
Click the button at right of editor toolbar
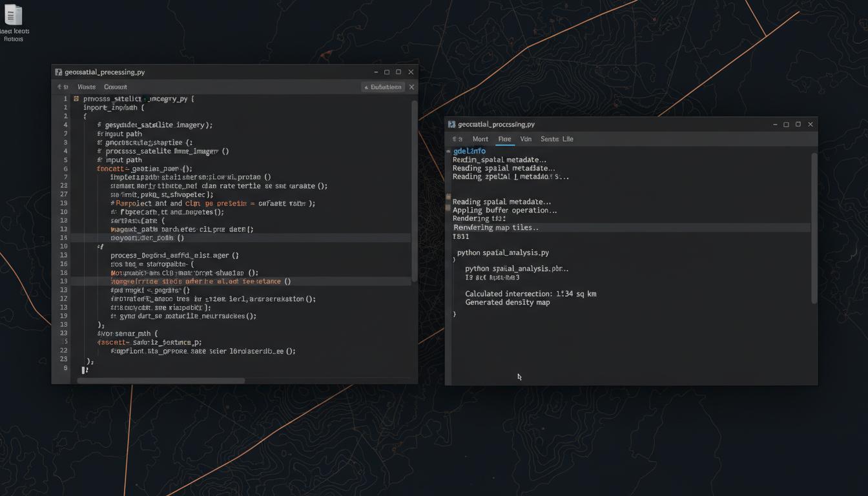click(383, 87)
